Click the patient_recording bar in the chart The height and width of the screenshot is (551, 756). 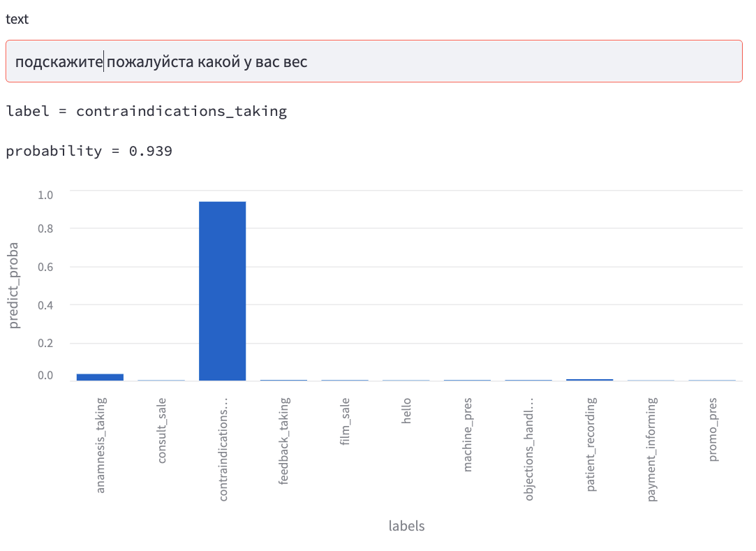pyautogui.click(x=589, y=380)
